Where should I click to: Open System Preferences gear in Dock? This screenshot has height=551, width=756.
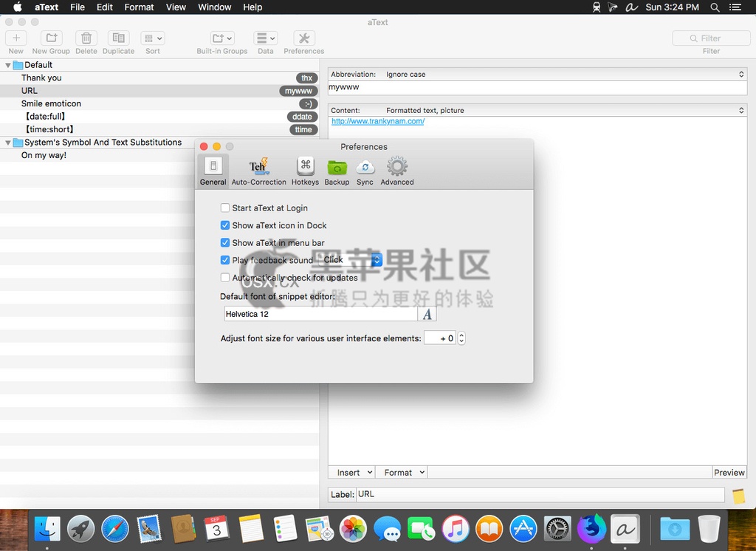pyautogui.click(x=557, y=530)
